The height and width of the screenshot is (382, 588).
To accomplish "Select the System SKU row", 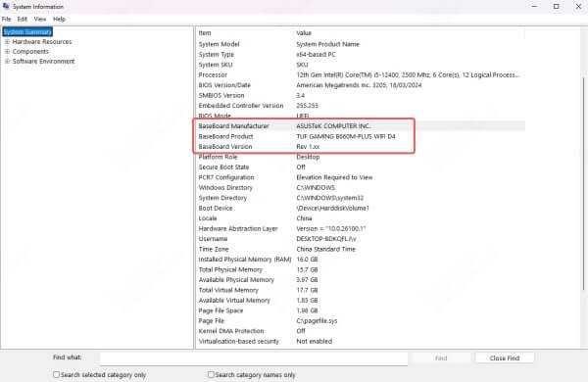I will (x=361, y=65).
